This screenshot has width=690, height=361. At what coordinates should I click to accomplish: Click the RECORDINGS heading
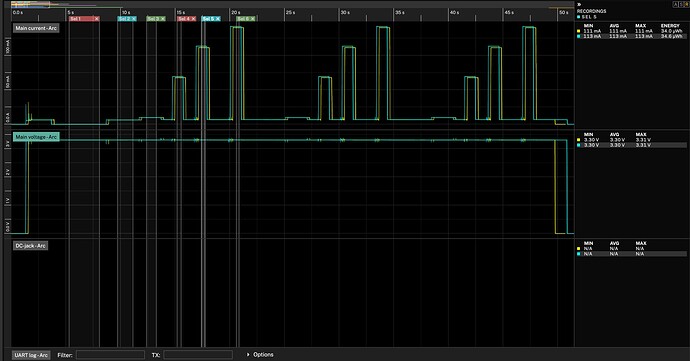point(591,11)
